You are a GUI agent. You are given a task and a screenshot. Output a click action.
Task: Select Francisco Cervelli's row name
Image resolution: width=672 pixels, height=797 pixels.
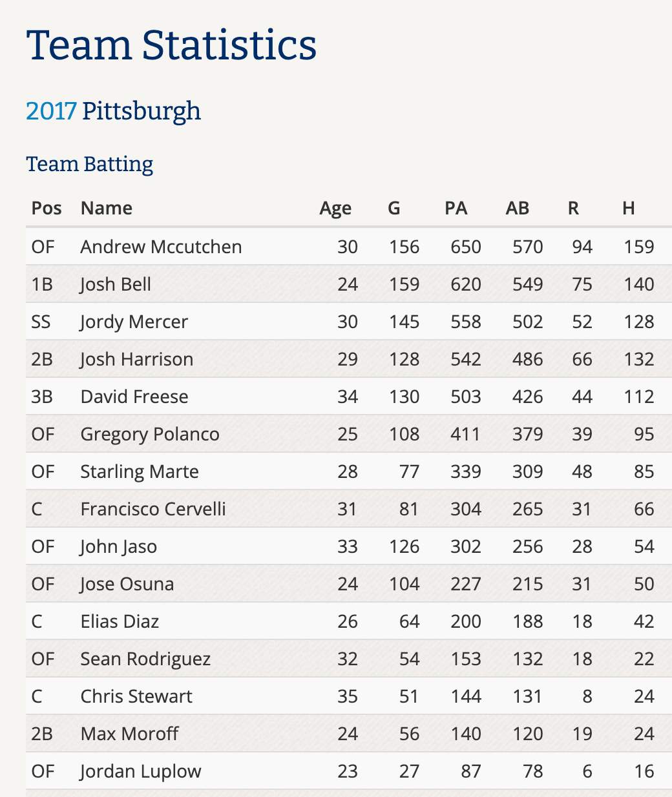point(153,509)
